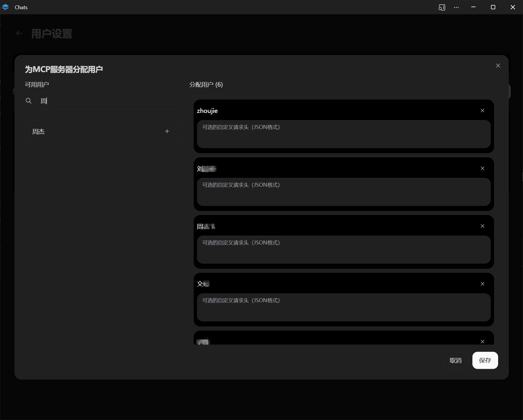
Task: Open the find-in-page icon on title bar
Action: [x=442, y=8]
